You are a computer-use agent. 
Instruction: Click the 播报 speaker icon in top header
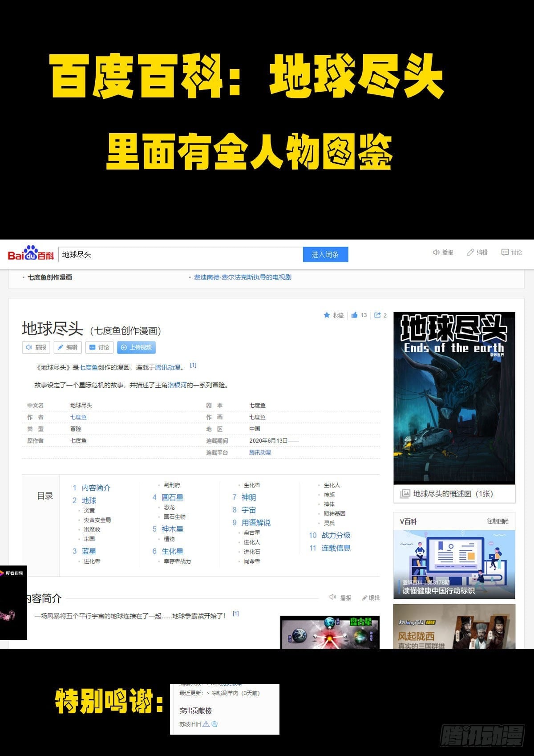(437, 252)
